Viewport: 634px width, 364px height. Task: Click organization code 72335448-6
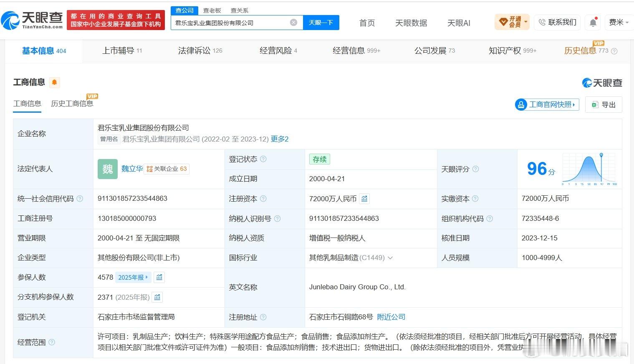pyautogui.click(x=540, y=218)
